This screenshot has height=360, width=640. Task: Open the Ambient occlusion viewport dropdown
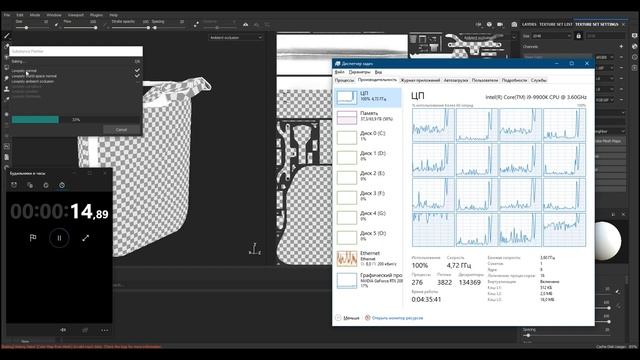pos(236,38)
